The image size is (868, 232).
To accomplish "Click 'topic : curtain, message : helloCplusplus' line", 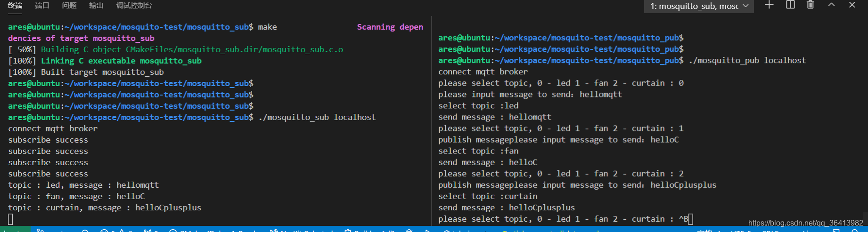I will pos(105,208).
